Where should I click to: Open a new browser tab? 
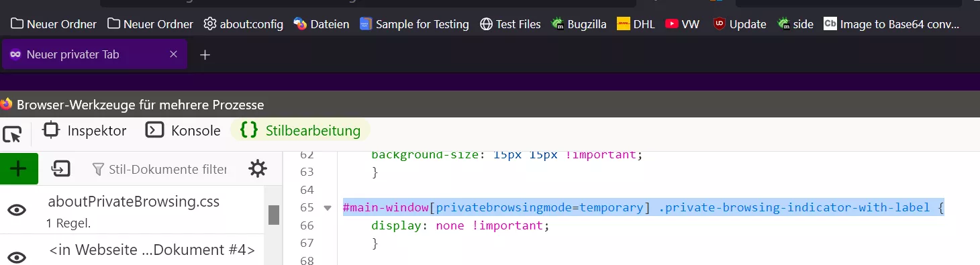pos(205,55)
